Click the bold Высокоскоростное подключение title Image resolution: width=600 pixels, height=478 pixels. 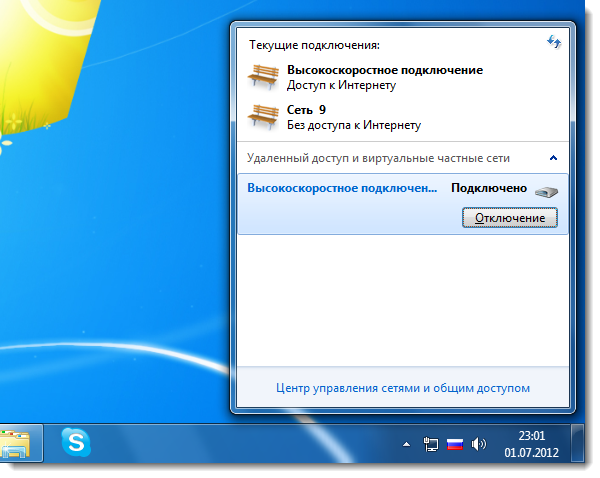click(x=385, y=70)
